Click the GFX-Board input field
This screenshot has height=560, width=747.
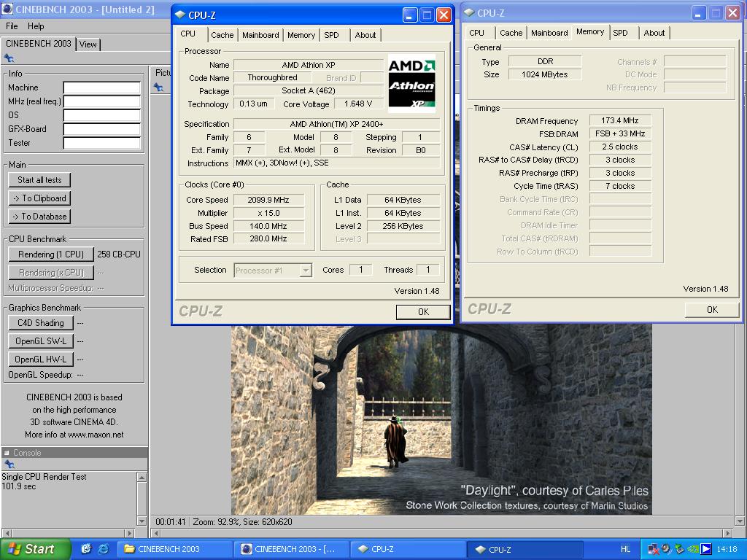pos(102,129)
